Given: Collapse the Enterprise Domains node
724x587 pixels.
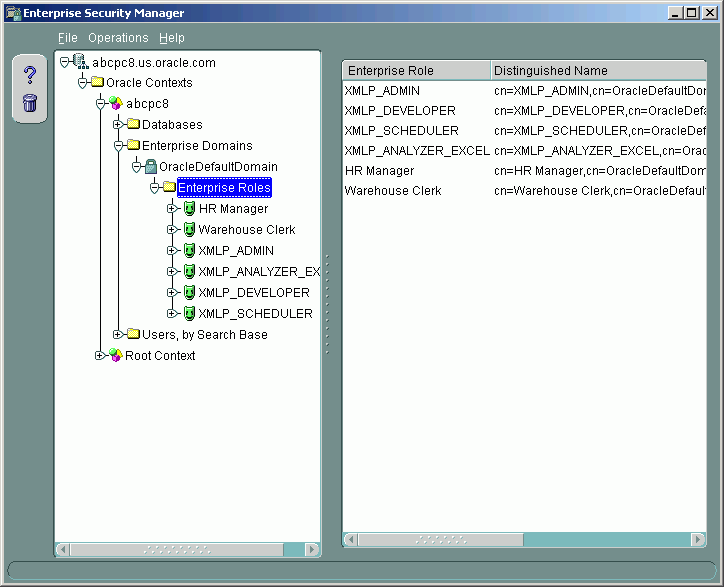Looking at the screenshot, I should 118,145.
